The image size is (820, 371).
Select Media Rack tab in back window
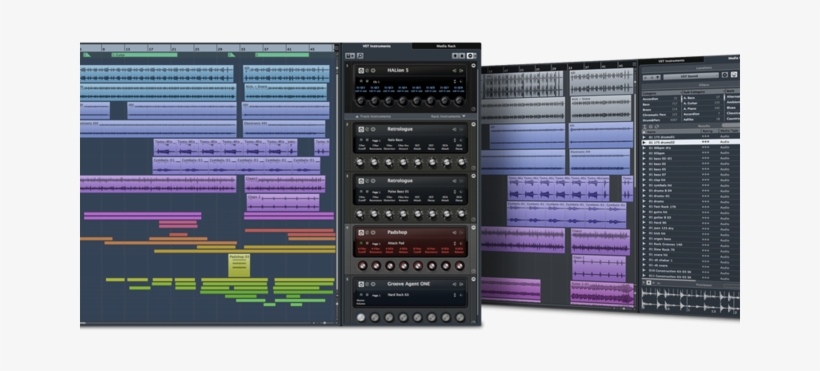click(x=734, y=58)
